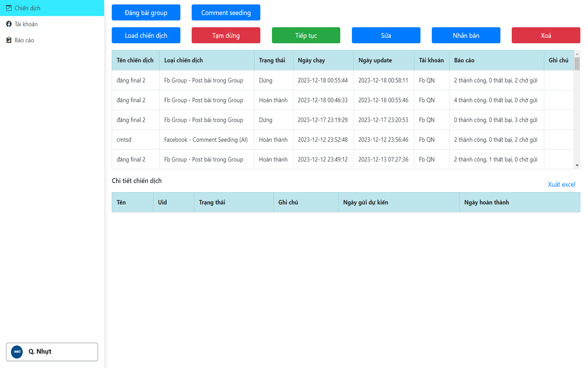Image resolution: width=588 pixels, height=368 pixels.
Task: Click report 0 thành công, 3 chờ gửi
Action: (496, 120)
